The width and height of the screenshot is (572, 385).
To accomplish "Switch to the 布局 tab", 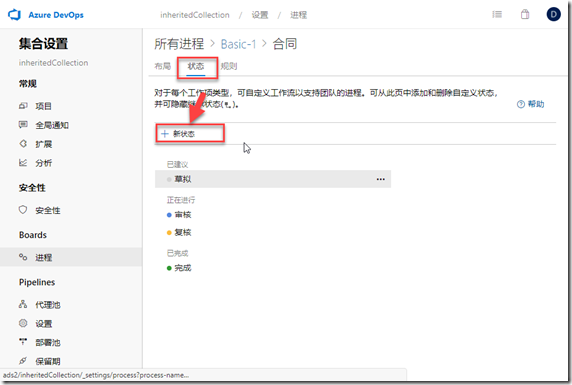I will click(162, 66).
